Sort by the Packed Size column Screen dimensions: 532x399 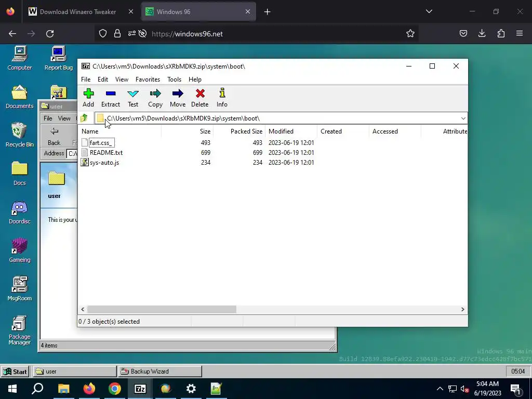[239, 131]
